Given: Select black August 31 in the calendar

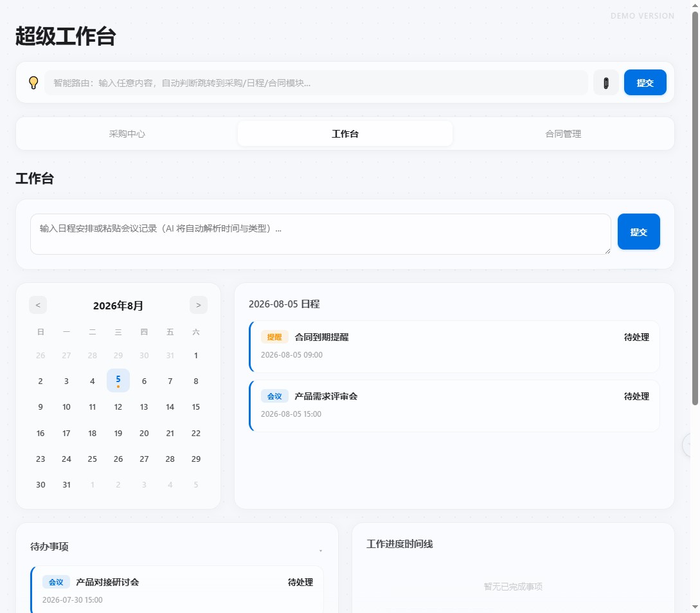Looking at the screenshot, I should tap(66, 485).
